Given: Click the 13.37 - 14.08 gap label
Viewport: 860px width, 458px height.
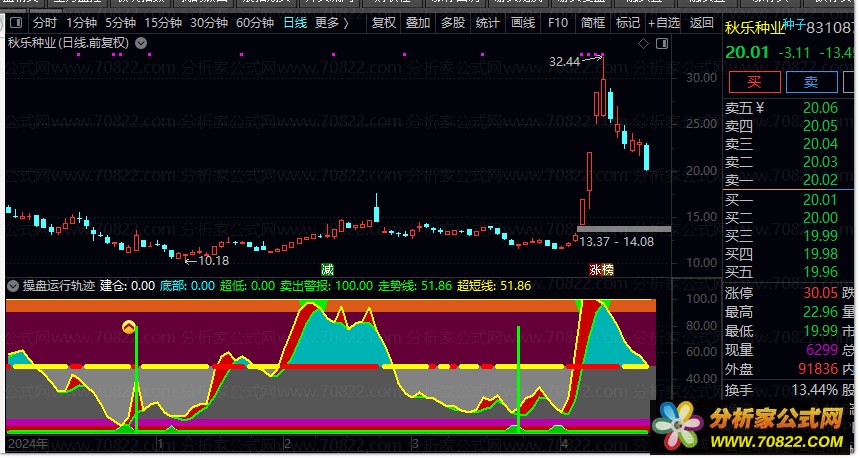Looking at the screenshot, I should click(x=616, y=241).
